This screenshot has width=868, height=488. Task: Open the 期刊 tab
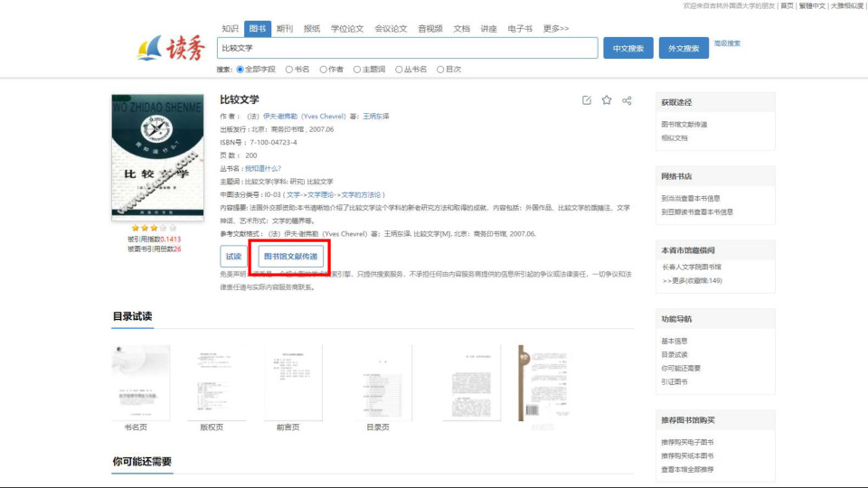(285, 29)
